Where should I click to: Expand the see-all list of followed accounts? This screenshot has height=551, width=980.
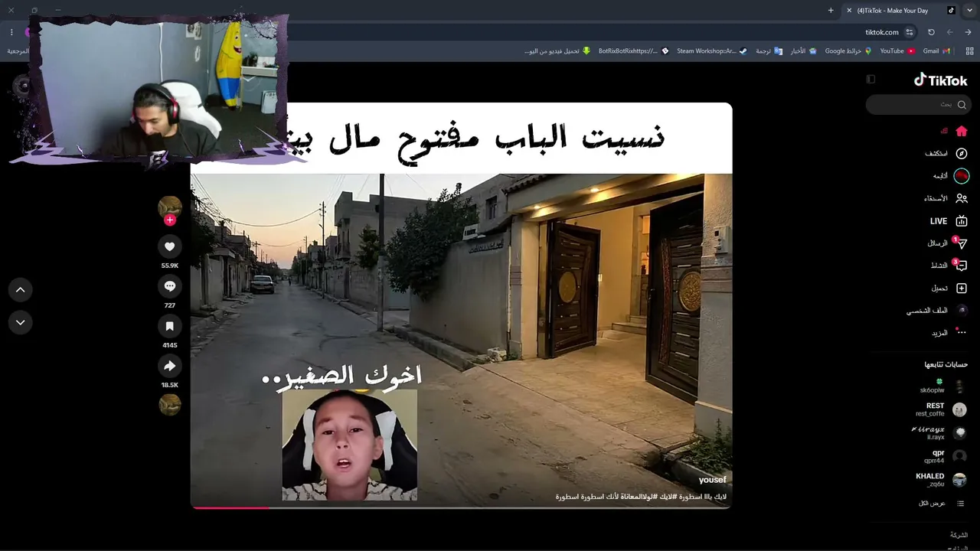point(942,504)
